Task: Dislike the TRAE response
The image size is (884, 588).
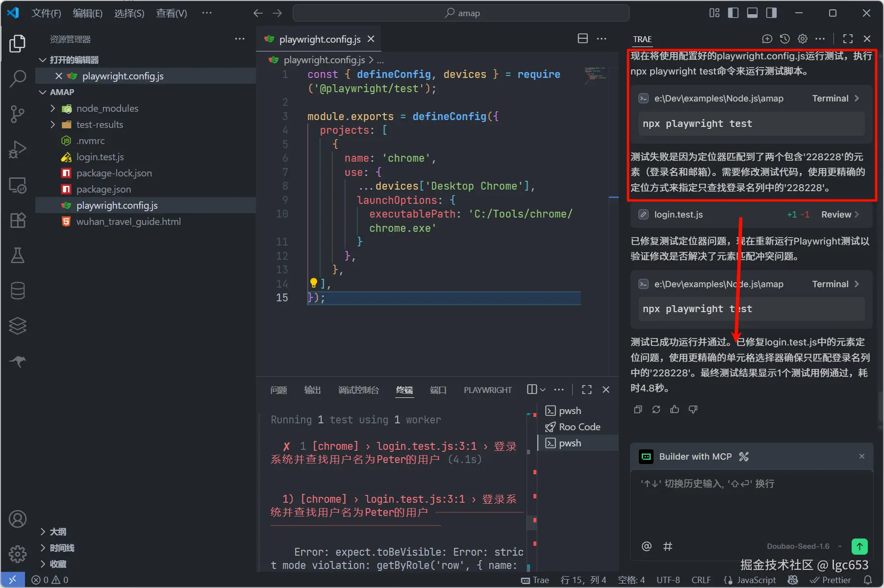Action: 693,409
